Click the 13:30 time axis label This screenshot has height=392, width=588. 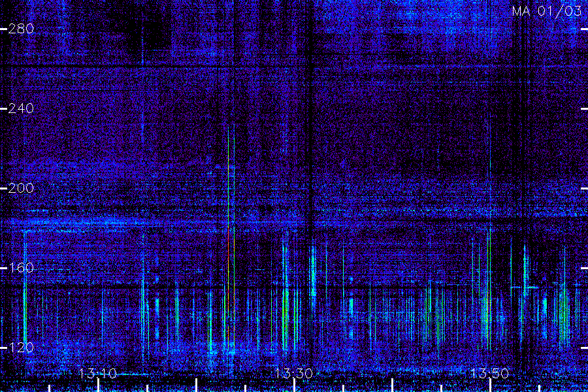pyautogui.click(x=293, y=374)
